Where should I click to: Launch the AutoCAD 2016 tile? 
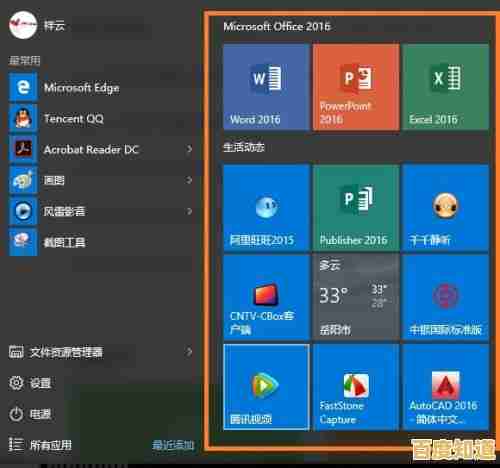[445, 387]
